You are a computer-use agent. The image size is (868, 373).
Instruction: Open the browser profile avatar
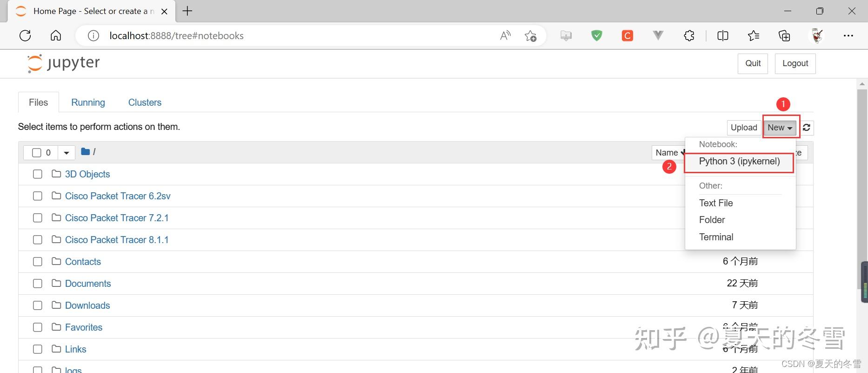tap(817, 35)
